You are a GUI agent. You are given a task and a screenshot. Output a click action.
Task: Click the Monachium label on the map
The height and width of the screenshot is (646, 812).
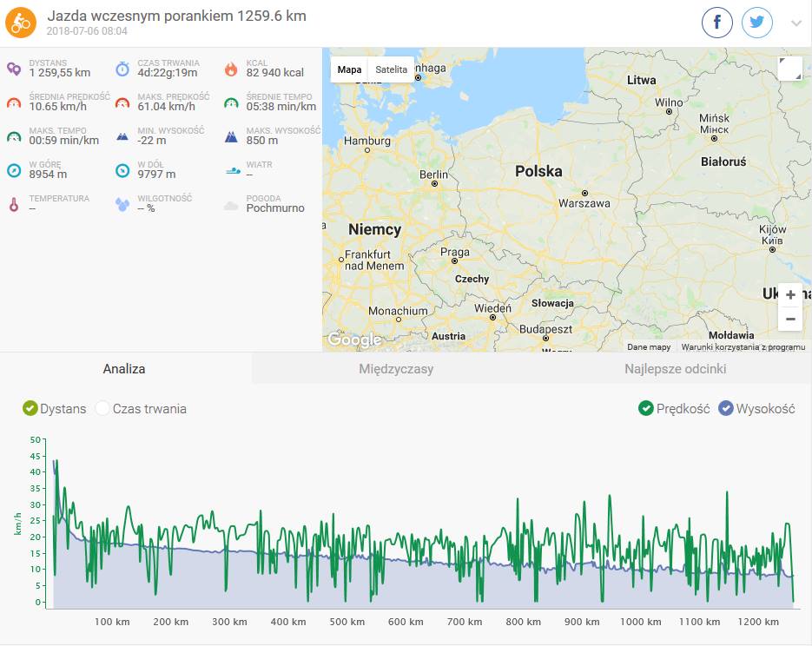398,311
